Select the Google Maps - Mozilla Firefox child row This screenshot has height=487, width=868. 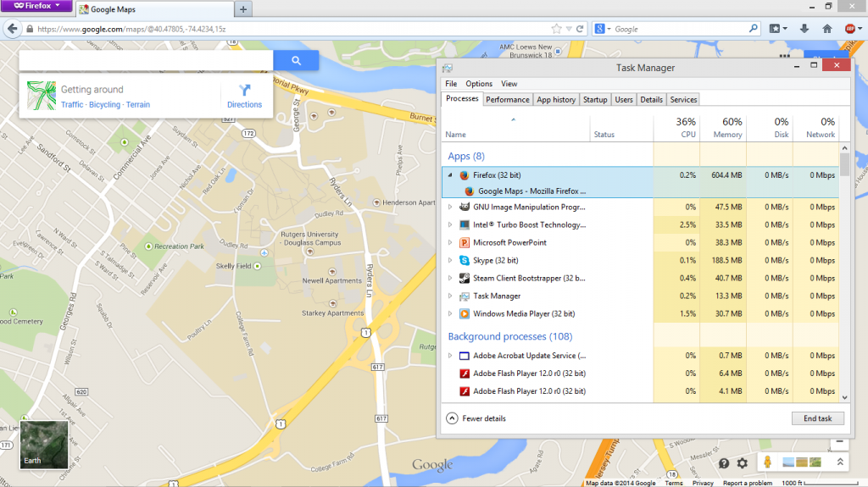click(641, 191)
